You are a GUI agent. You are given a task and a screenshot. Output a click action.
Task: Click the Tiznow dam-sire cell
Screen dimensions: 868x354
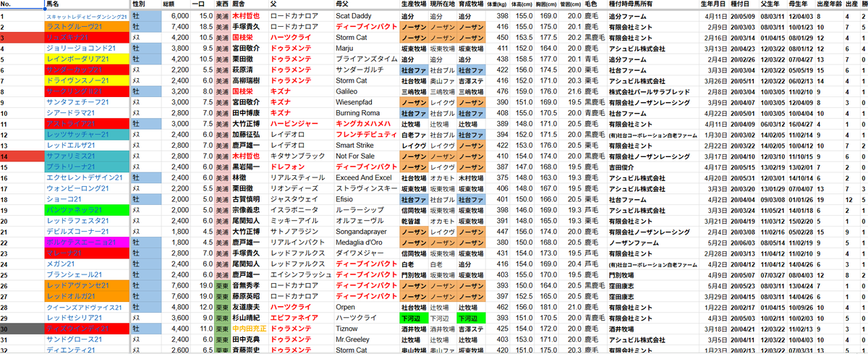point(367,329)
